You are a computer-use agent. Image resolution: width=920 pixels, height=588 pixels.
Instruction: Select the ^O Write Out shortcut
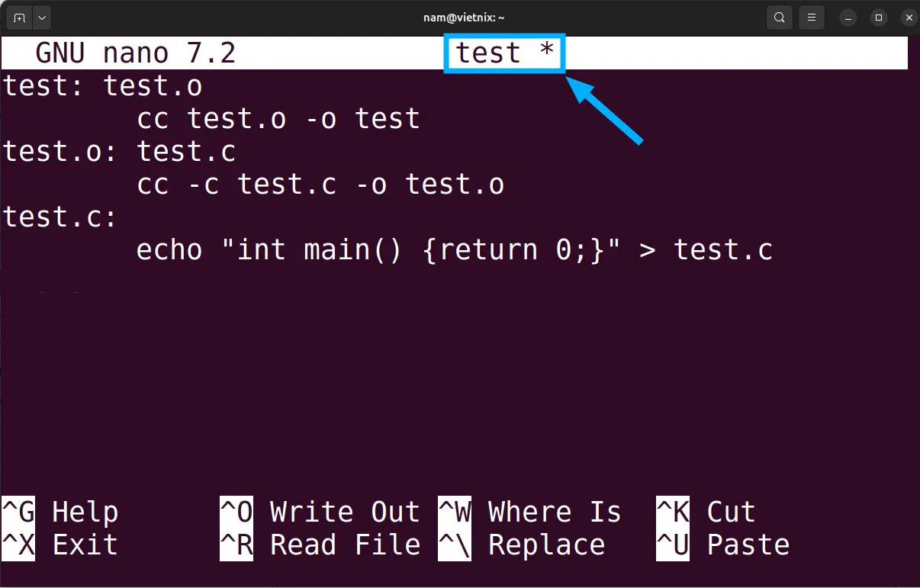coord(320,512)
